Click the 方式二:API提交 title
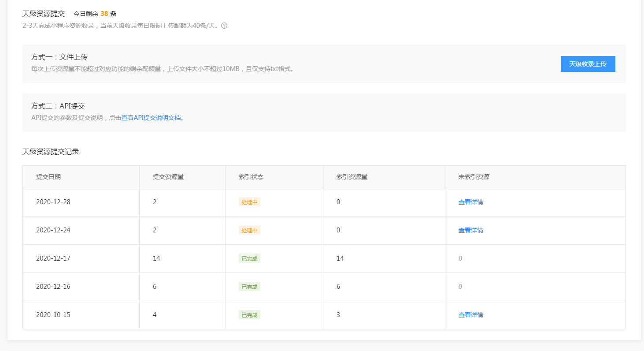The height and width of the screenshot is (351, 644). 58,106
